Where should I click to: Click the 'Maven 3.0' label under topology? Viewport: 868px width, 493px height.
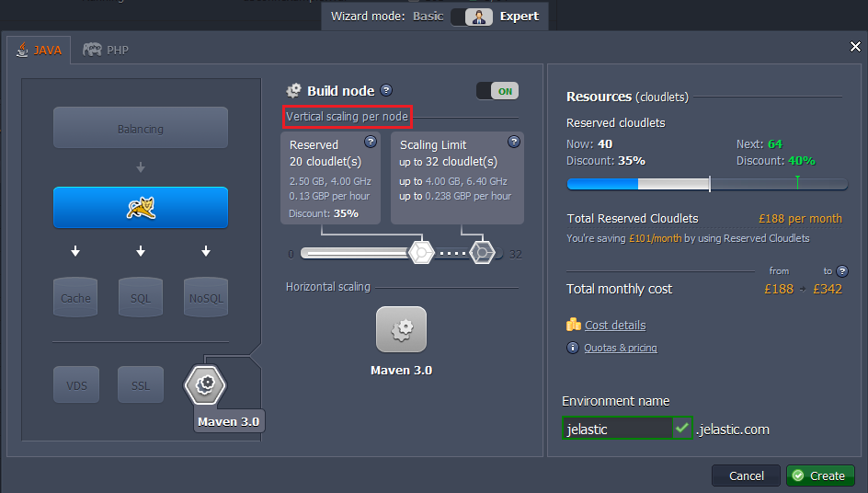point(228,422)
